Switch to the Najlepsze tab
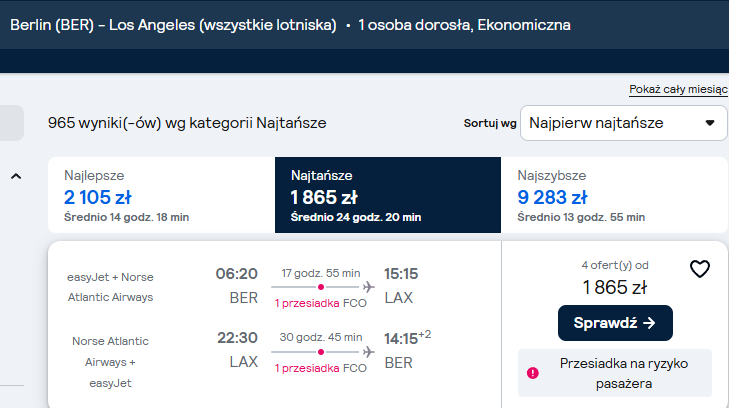The height and width of the screenshot is (408, 729). 161,195
